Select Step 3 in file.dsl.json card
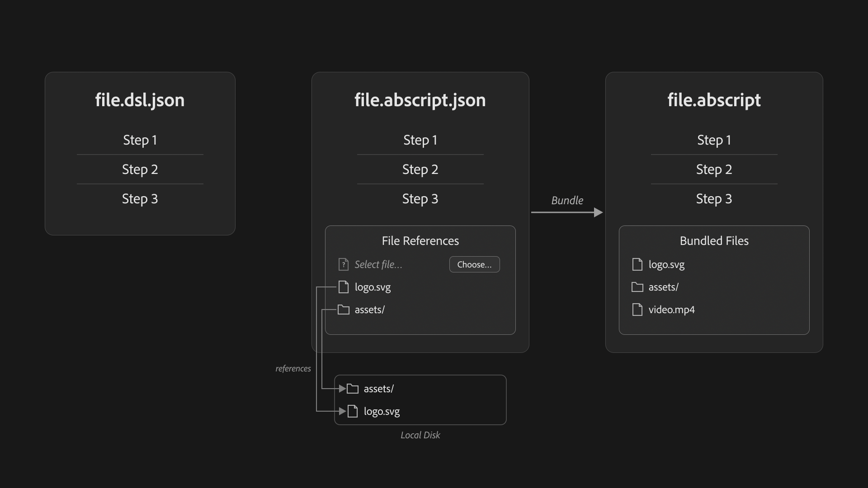This screenshot has width=868, height=488. point(140,199)
